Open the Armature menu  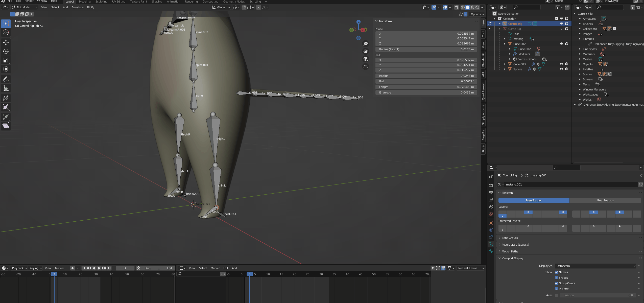[x=77, y=7]
